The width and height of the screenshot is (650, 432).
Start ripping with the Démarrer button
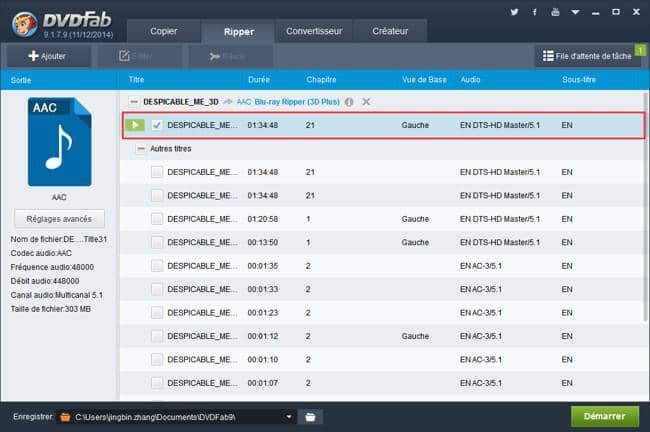[605, 416]
